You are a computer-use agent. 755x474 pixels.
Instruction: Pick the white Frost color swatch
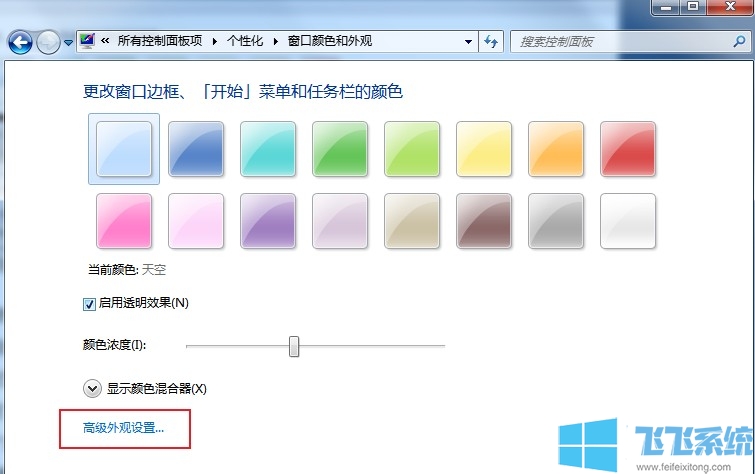pos(628,221)
